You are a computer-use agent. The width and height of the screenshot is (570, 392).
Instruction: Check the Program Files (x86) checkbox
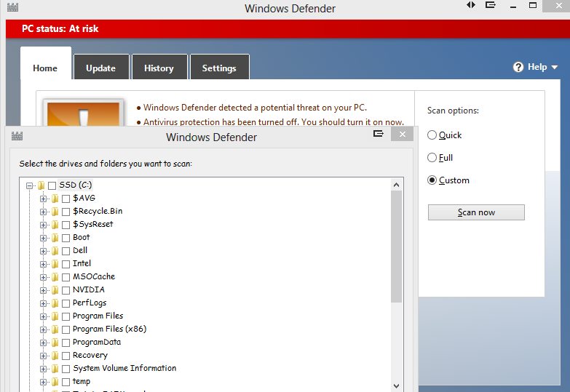point(66,329)
